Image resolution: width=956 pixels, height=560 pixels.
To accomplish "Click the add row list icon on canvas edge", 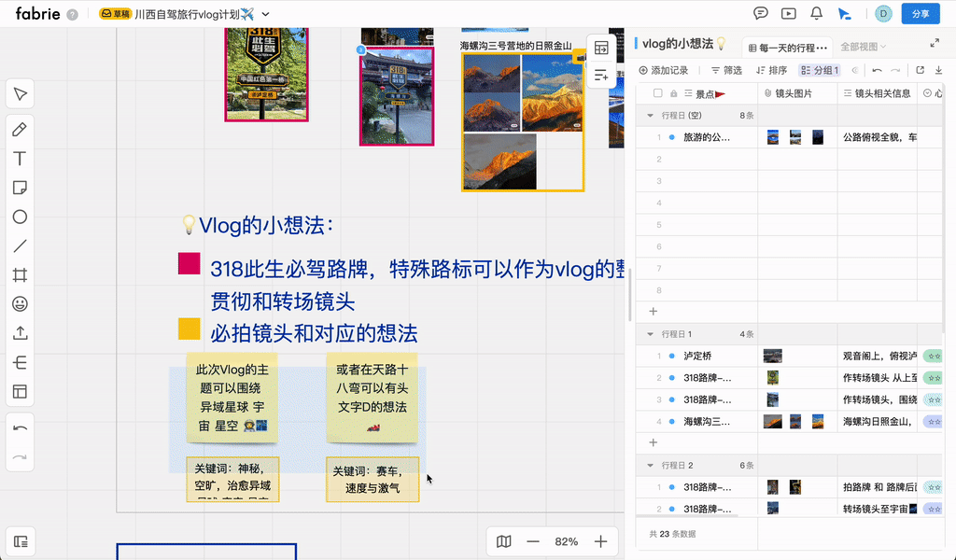I will tap(601, 76).
